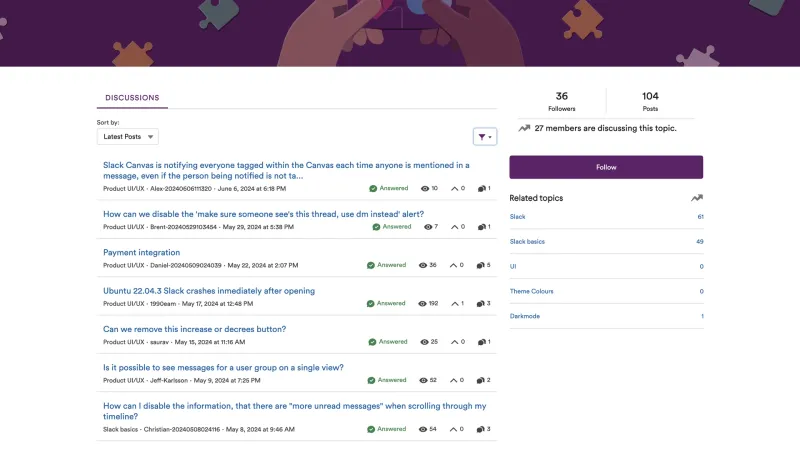The height and width of the screenshot is (450, 800).
Task: Open the Slack basics related topic
Action: 527,242
